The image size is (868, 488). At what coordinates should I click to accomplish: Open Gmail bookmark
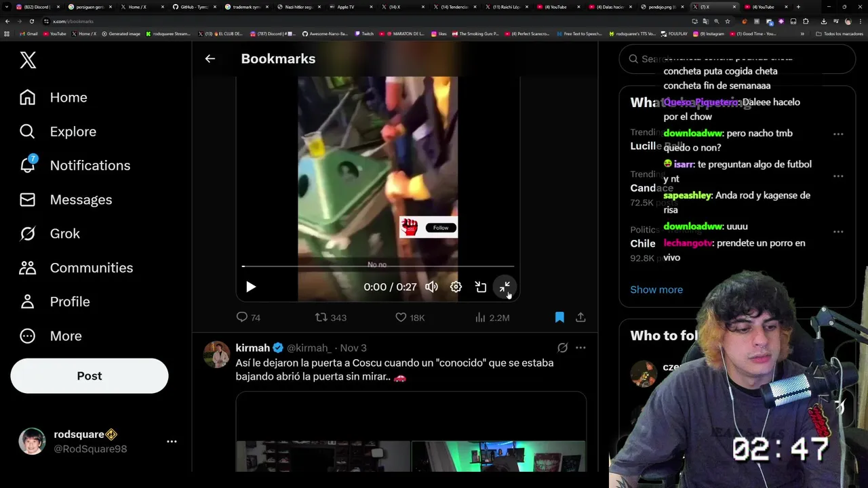click(x=28, y=33)
